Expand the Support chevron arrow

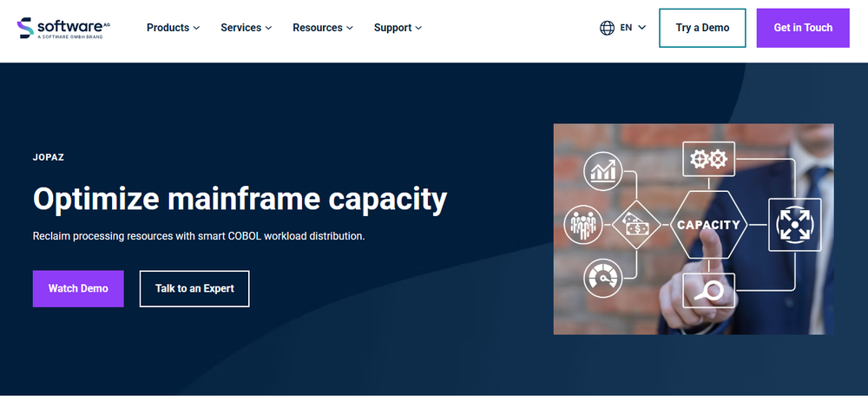click(418, 28)
